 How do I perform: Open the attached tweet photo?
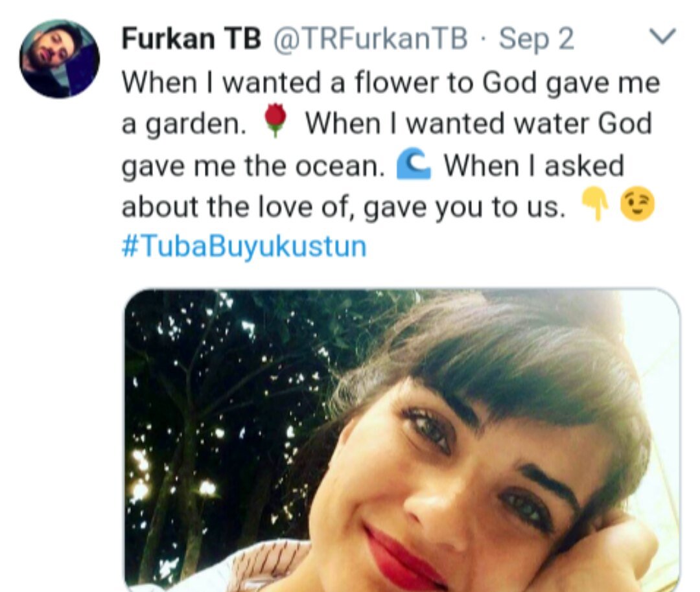coord(402,440)
